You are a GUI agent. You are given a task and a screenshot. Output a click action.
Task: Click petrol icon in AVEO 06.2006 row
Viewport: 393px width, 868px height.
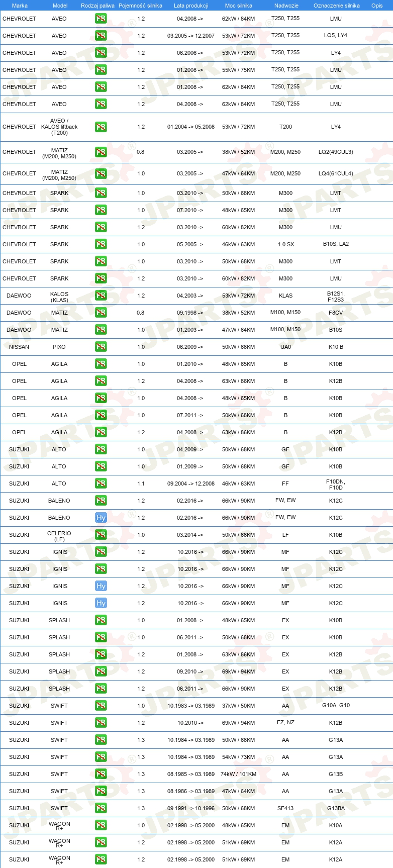click(101, 53)
